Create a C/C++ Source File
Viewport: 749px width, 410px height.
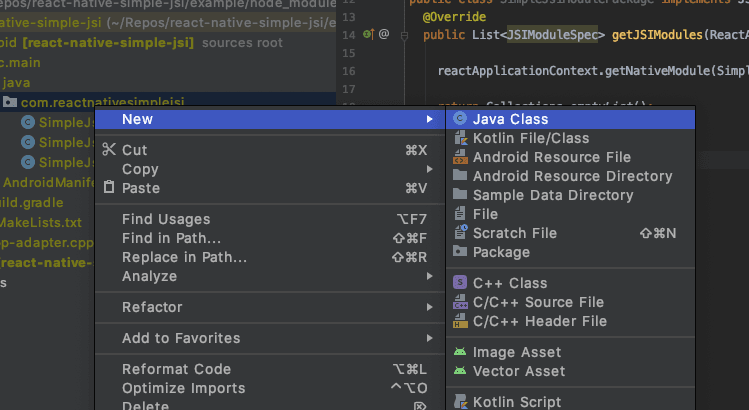(x=570, y=302)
